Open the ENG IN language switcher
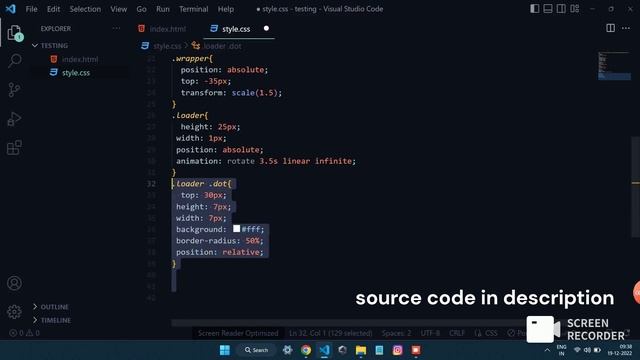 [562, 350]
